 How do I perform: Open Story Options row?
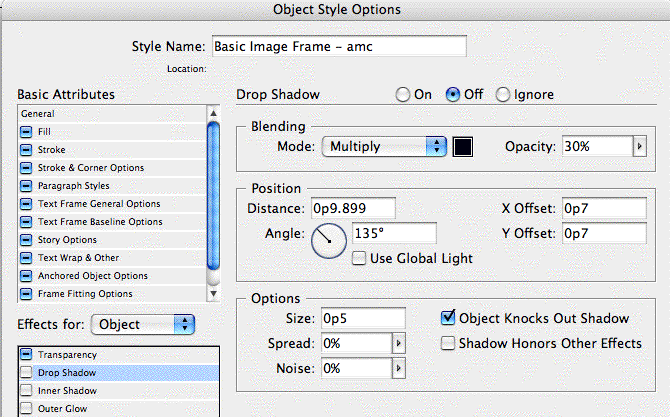pyautogui.click(x=67, y=240)
